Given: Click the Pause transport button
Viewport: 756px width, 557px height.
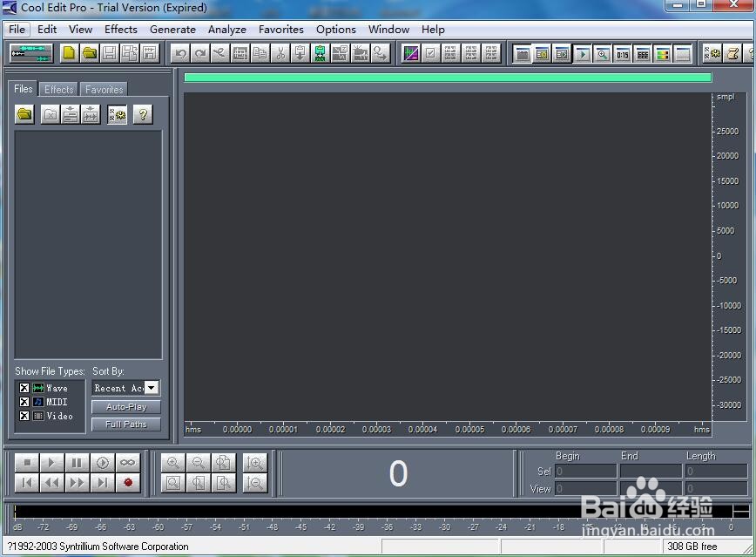Looking at the screenshot, I should [78, 462].
